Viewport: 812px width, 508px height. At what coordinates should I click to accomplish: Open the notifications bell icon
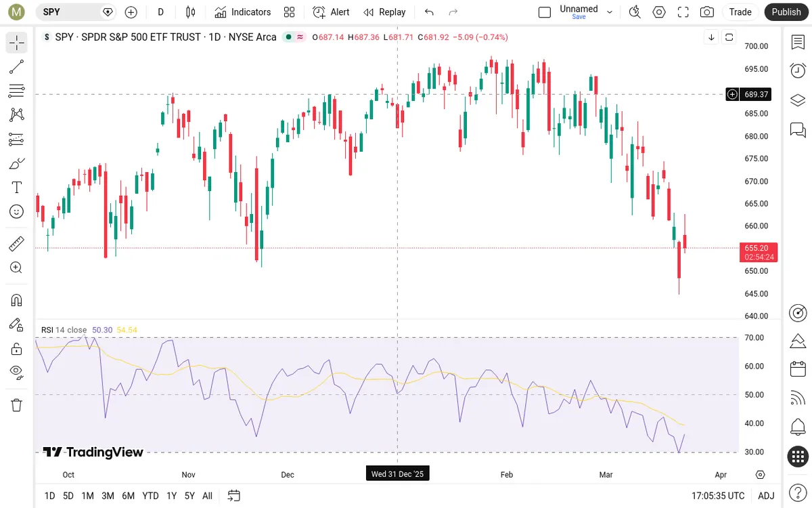click(x=798, y=427)
